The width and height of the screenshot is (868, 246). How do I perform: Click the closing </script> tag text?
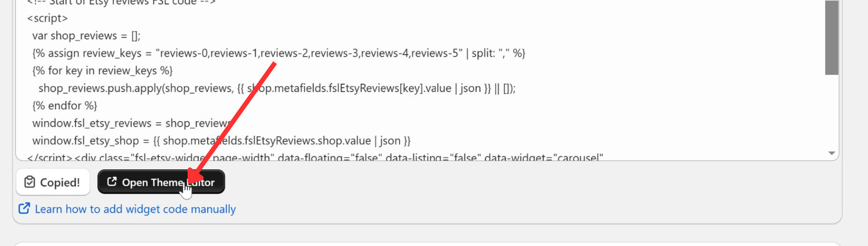[x=50, y=157]
